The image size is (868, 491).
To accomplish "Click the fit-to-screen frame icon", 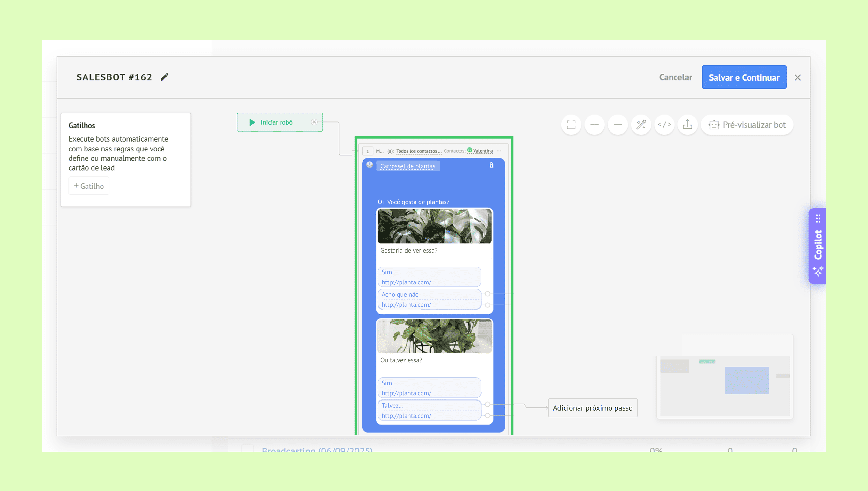I will pyautogui.click(x=571, y=125).
